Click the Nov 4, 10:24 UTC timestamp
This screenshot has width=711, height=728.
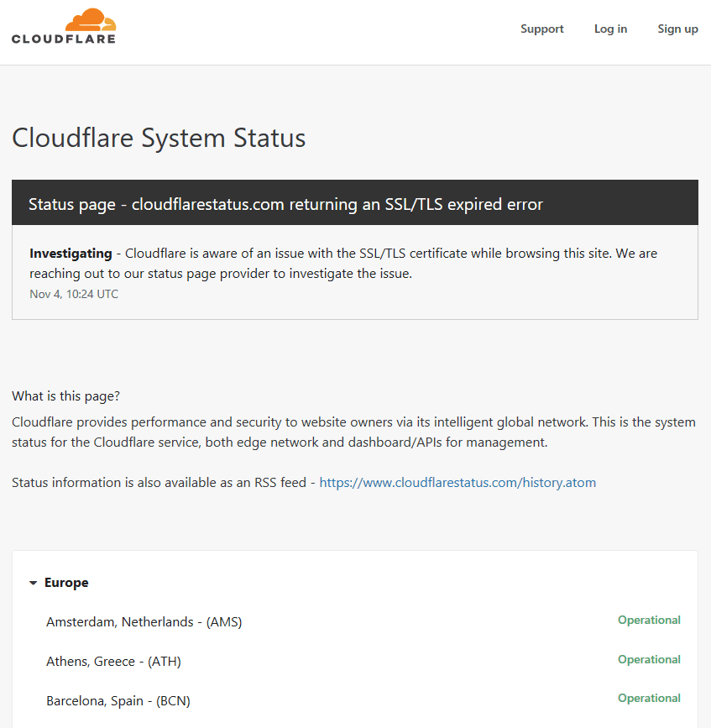click(74, 294)
